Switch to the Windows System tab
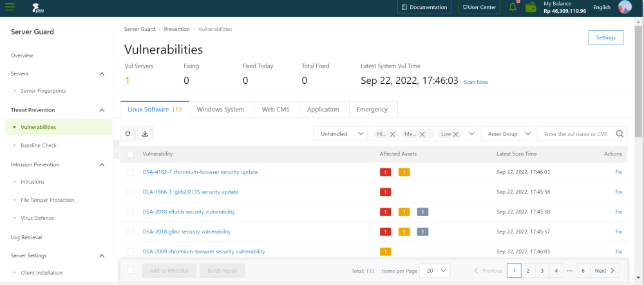644x285 pixels. [x=220, y=110]
